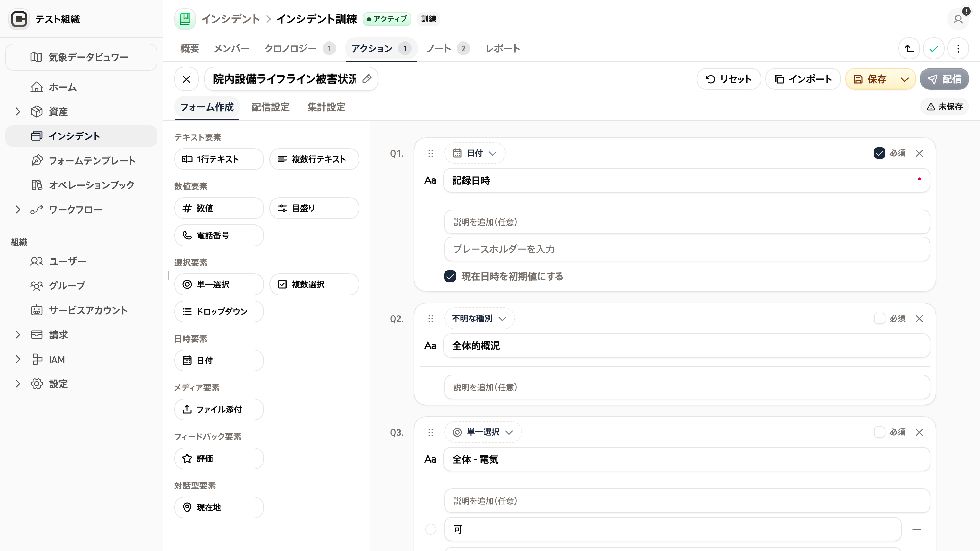Switch to the 概要 tab
This screenshot has height=551, width=980.
(x=190, y=49)
